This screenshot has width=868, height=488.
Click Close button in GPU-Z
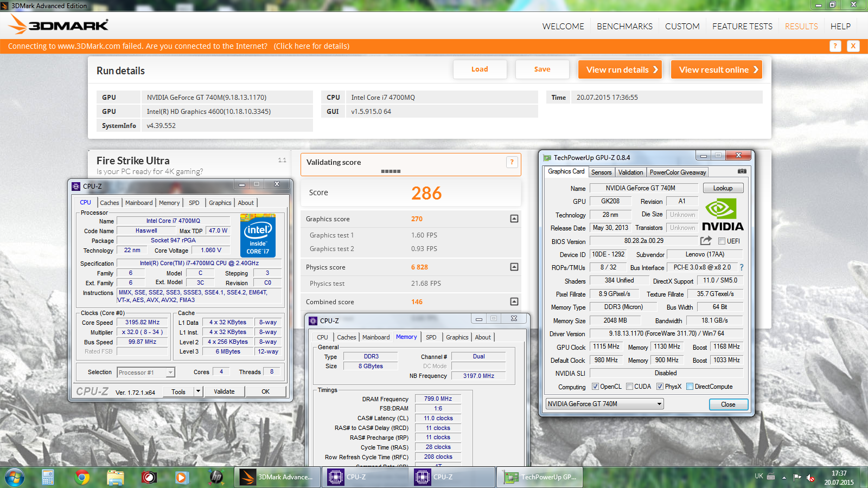(728, 404)
